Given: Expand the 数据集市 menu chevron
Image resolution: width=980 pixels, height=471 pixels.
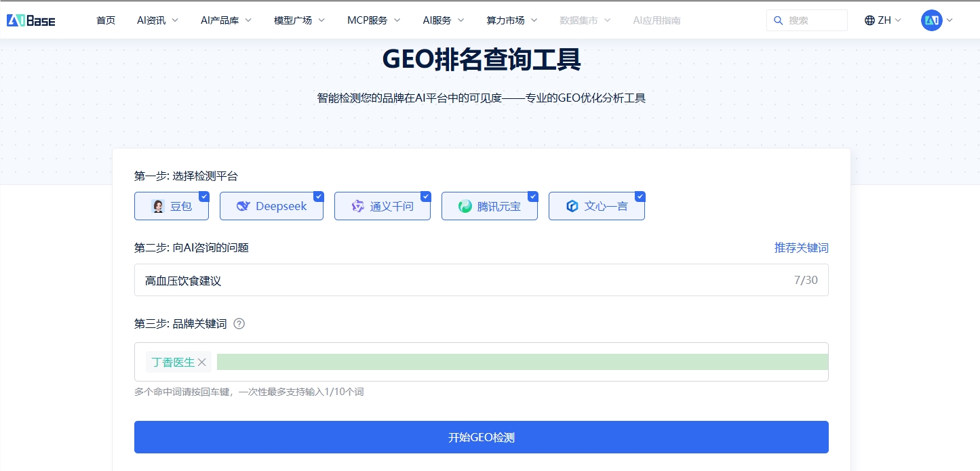Looking at the screenshot, I should click(607, 20).
